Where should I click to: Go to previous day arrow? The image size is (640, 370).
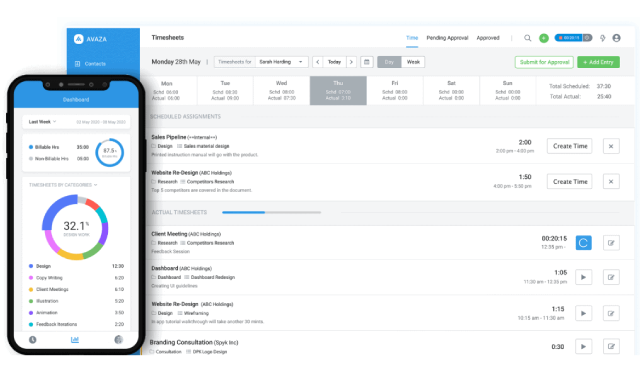318,62
